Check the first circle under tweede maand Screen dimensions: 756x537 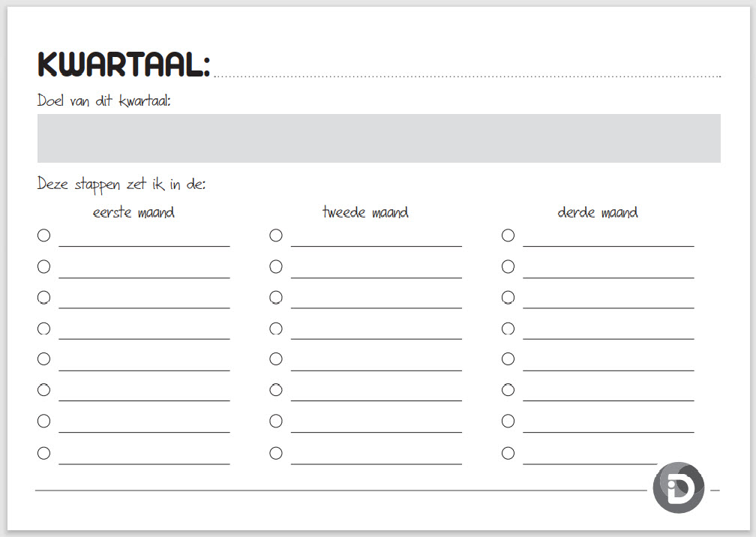[276, 235]
